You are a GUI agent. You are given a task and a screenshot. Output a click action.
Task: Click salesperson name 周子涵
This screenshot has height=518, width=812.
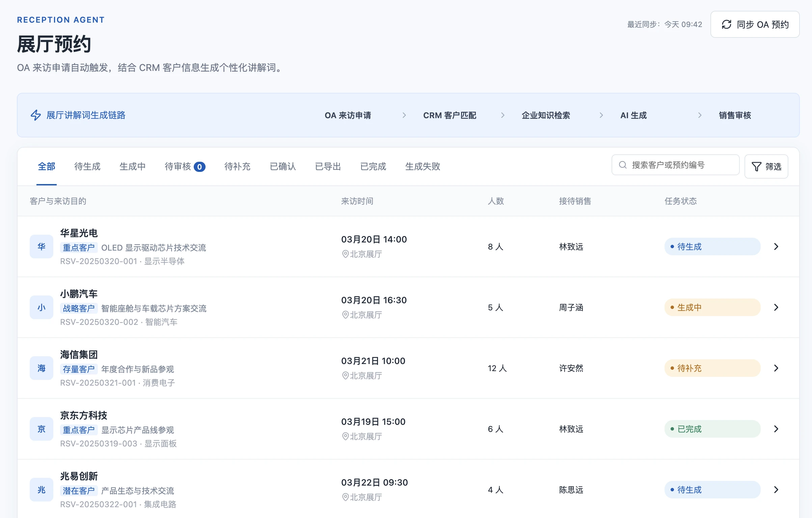[571, 308]
